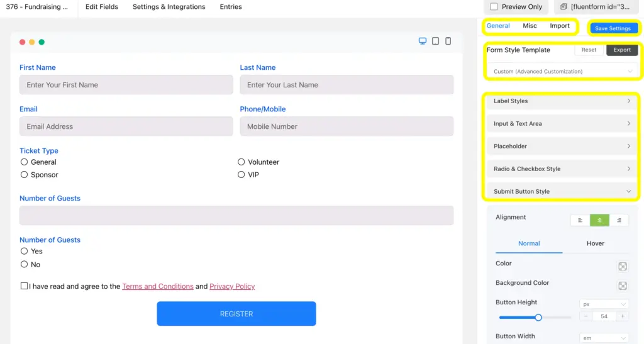Switch to the Normal state tab
644x344 pixels.
tap(528, 243)
